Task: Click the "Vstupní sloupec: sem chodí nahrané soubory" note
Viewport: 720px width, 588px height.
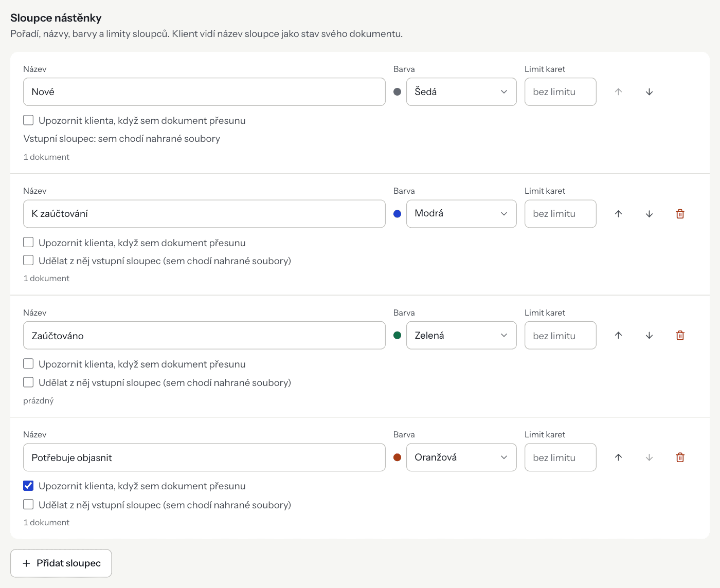Action: 122,139
